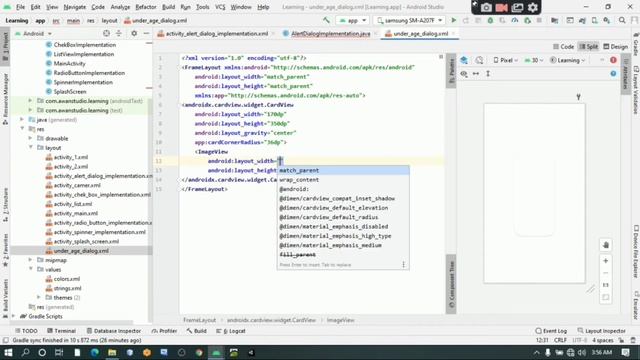
Task: Select Gradle Scripts in the project tree
Action: [45, 316]
